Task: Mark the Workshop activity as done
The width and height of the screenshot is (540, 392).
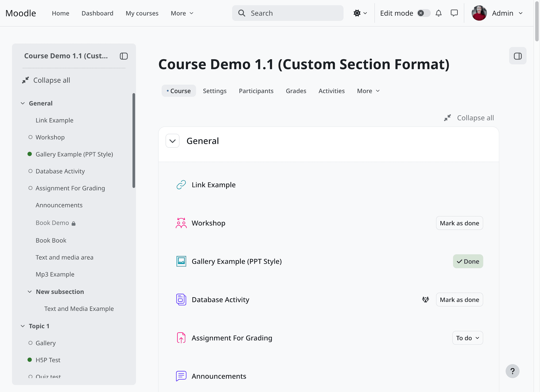Action: (x=459, y=223)
